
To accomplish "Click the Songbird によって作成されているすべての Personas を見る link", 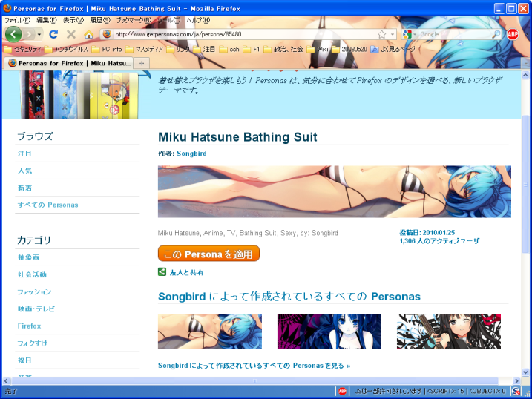I will pos(254,366).
